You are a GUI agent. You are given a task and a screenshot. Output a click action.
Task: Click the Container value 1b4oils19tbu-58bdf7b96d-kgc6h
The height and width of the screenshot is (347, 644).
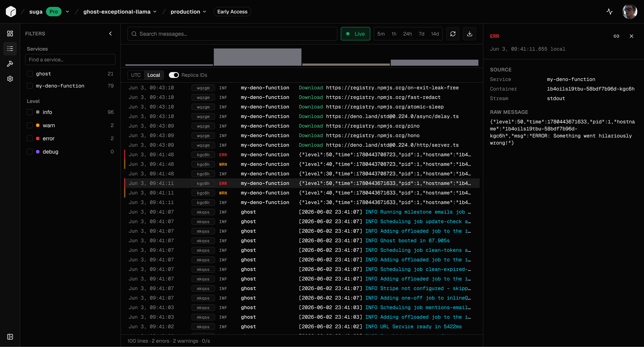[591, 89]
